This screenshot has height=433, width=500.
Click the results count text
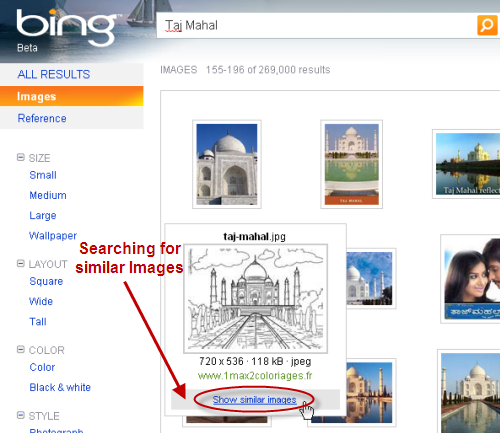pyautogui.click(x=268, y=70)
